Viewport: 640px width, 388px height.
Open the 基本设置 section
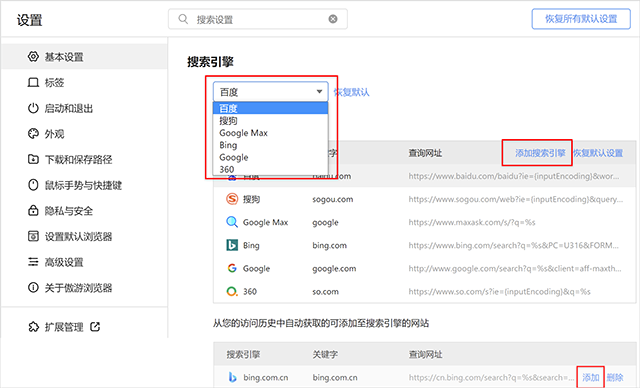[84, 57]
